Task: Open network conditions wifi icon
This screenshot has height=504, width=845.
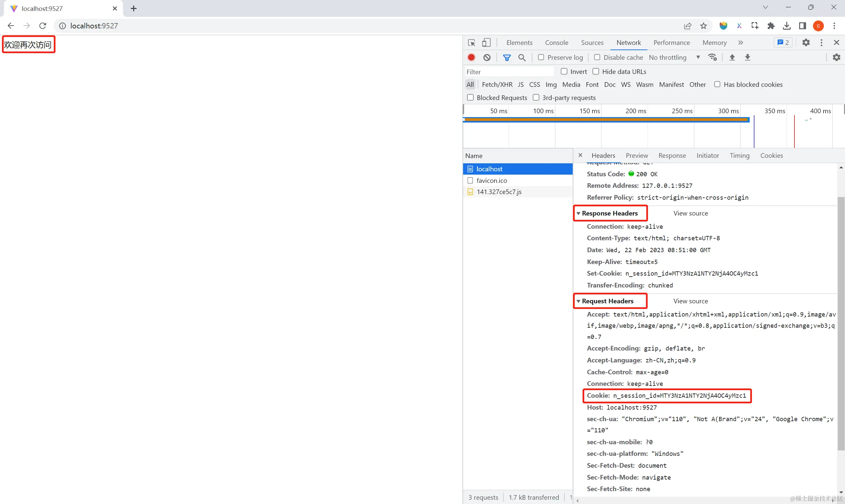Action: pos(712,57)
